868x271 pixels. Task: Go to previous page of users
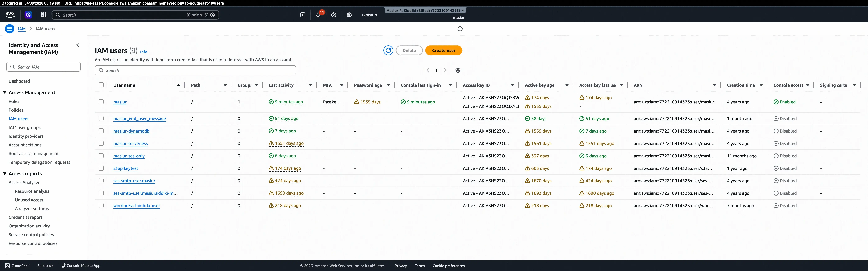[428, 70]
